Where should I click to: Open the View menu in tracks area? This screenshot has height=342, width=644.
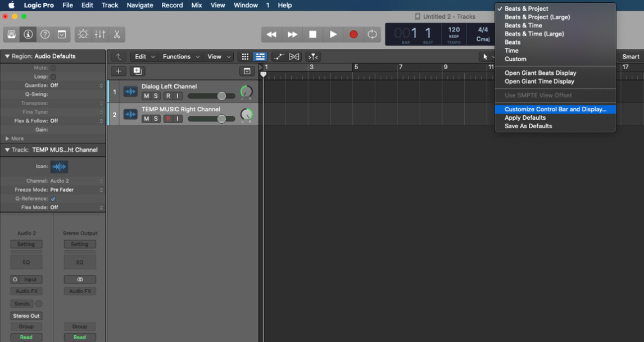[x=218, y=57]
